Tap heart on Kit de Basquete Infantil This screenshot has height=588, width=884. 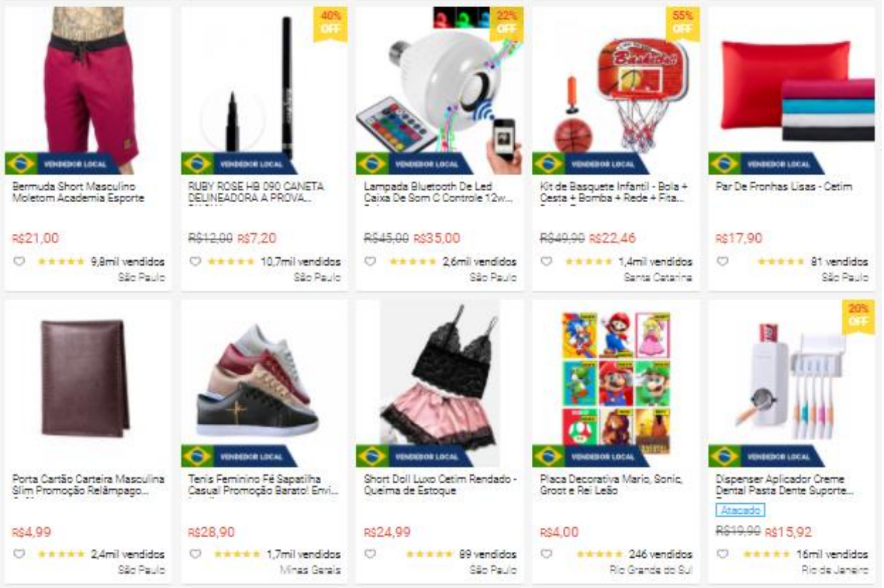click(x=546, y=261)
